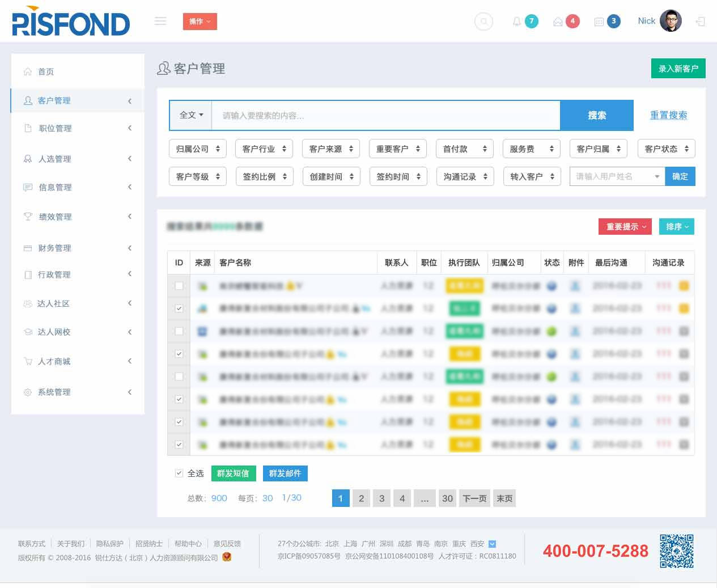This screenshot has height=588, width=717.
Task: Open the calendar icon with badge 3
Action: tap(599, 22)
